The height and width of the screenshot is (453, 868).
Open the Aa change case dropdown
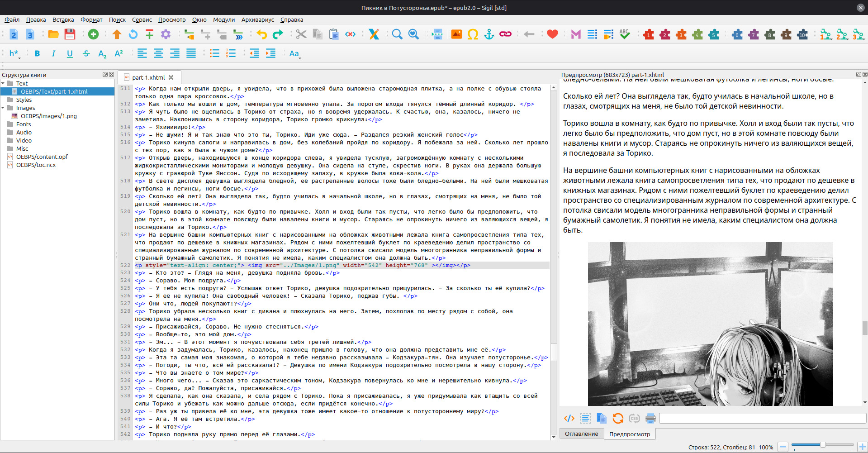[294, 53]
